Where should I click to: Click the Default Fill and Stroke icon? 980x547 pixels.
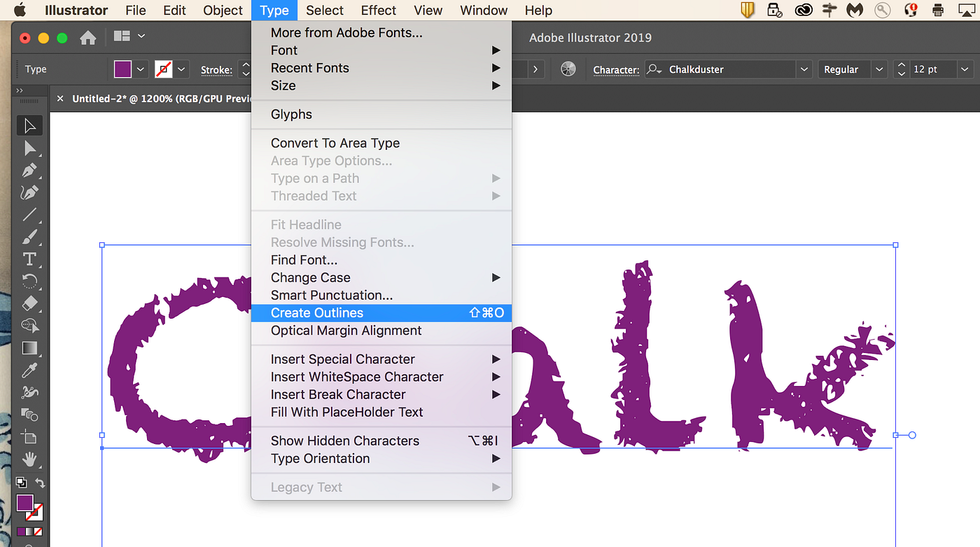click(x=22, y=483)
